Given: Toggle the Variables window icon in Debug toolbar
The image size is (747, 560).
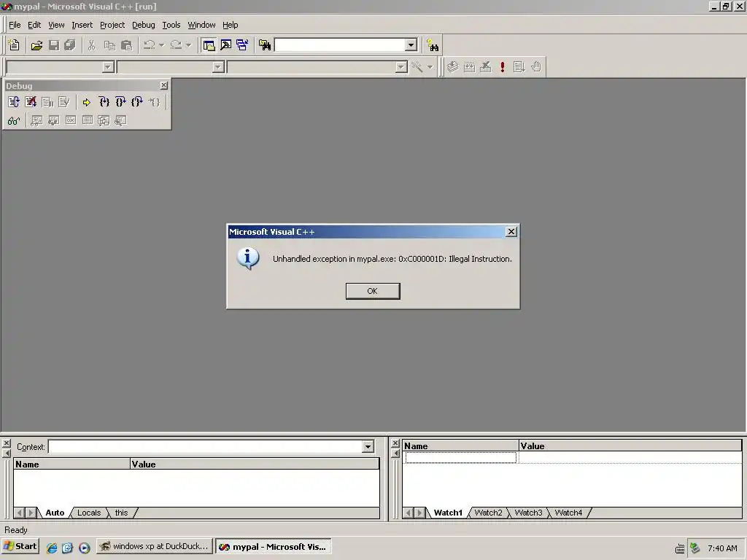Looking at the screenshot, I should point(53,120).
